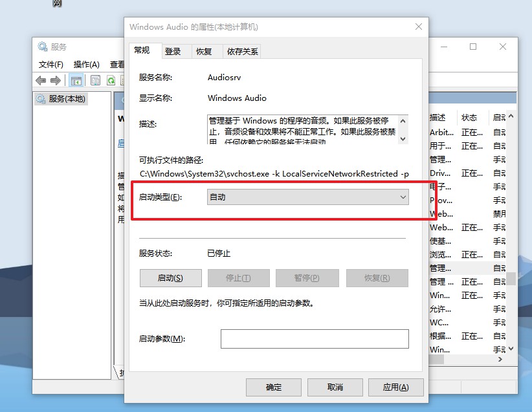Go forward using the Services toolbar arrow
Viewport: 532px width, 412px height.
click(55, 80)
